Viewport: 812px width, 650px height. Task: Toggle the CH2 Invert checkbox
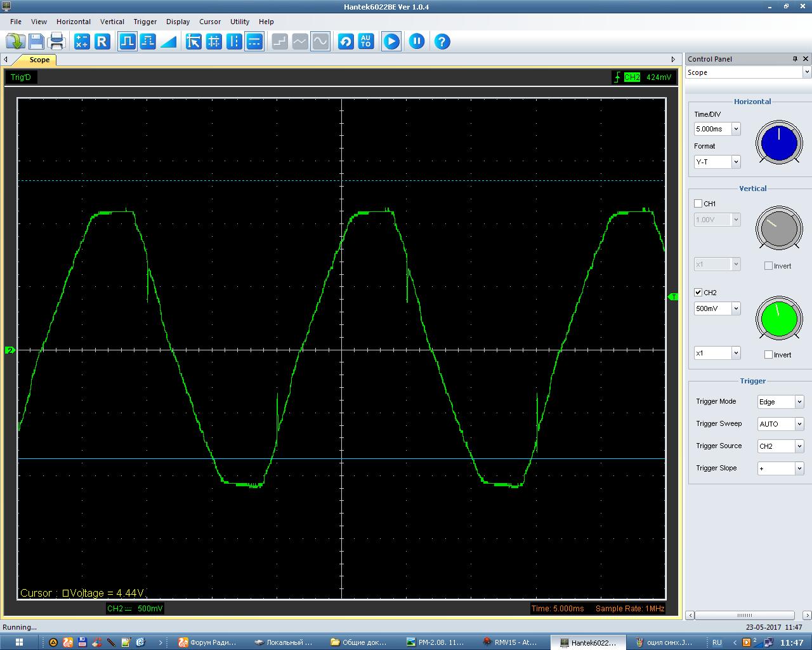pos(768,355)
